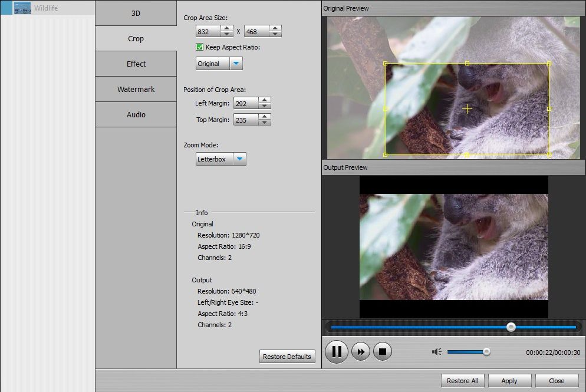
Task: Open the Audio settings tab
Action: click(x=136, y=114)
